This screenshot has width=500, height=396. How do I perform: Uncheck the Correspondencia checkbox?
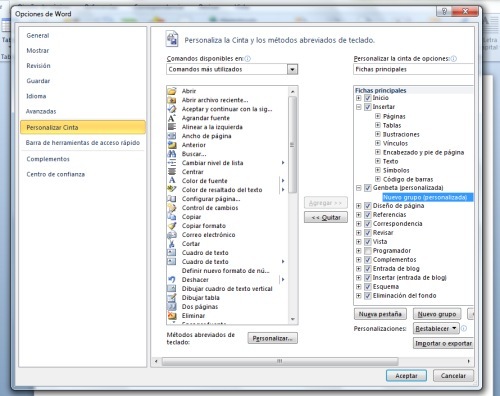point(368,224)
